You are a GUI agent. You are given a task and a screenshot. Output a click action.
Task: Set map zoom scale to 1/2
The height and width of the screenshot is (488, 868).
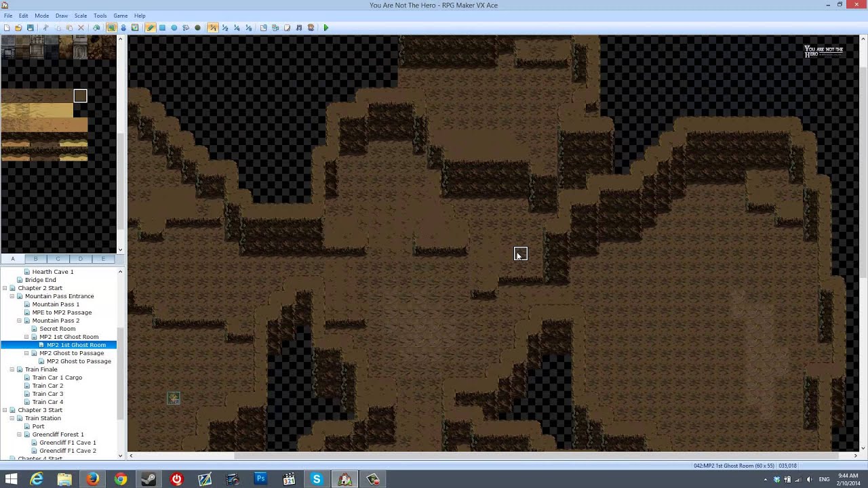(225, 28)
